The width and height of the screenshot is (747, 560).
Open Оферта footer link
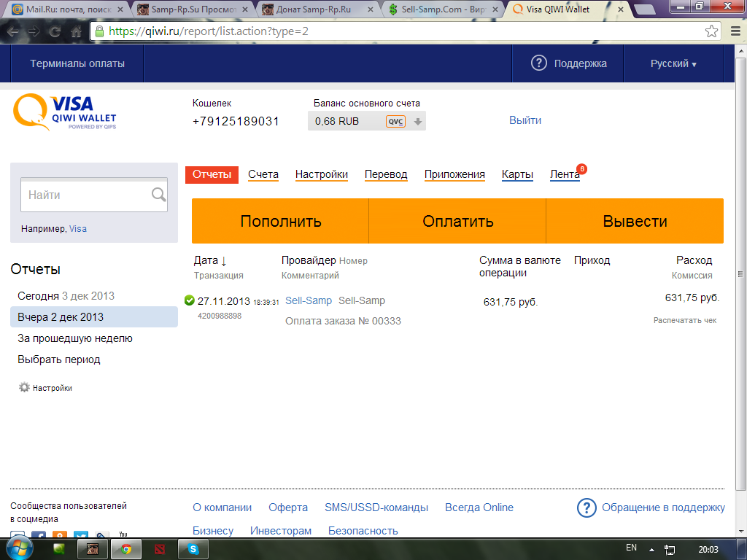click(287, 507)
